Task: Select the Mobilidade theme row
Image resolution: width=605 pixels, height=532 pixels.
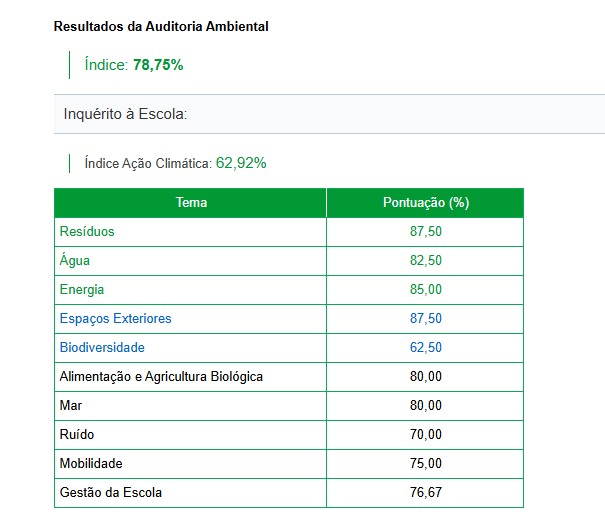Action: 91,463
